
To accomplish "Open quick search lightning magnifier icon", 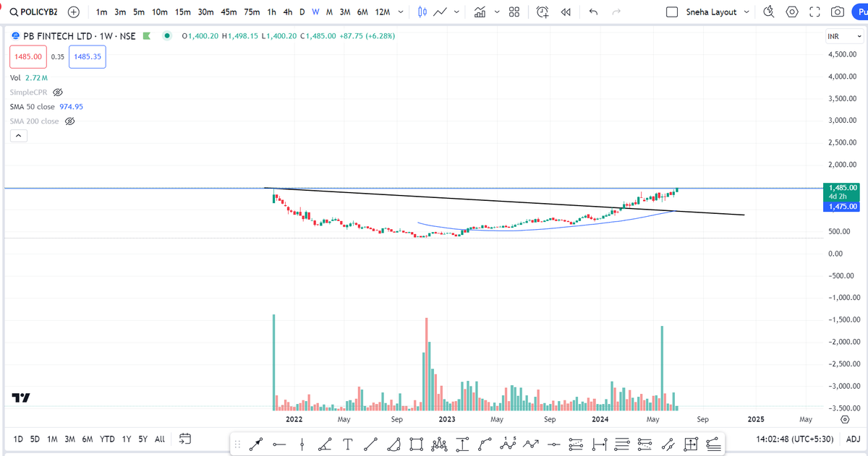I will point(770,12).
